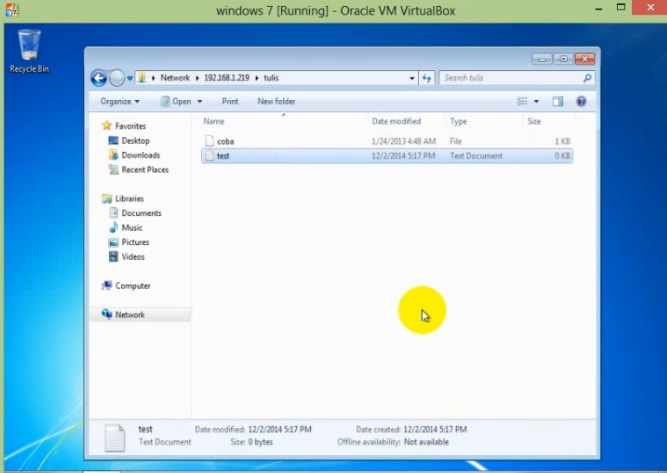Toggle the preview pane
Screen dimensions: 667x473
pyautogui.click(x=558, y=101)
